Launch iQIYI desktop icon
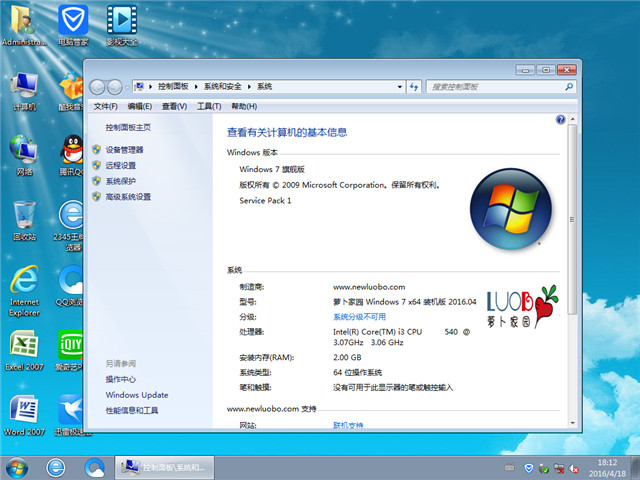Viewport: 640px width, 480px height. pyautogui.click(x=70, y=350)
